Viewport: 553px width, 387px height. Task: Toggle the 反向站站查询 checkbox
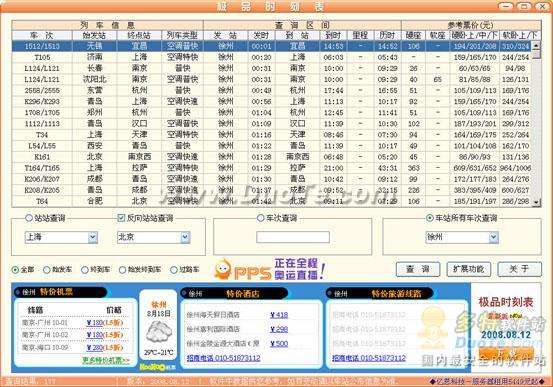coord(121,218)
